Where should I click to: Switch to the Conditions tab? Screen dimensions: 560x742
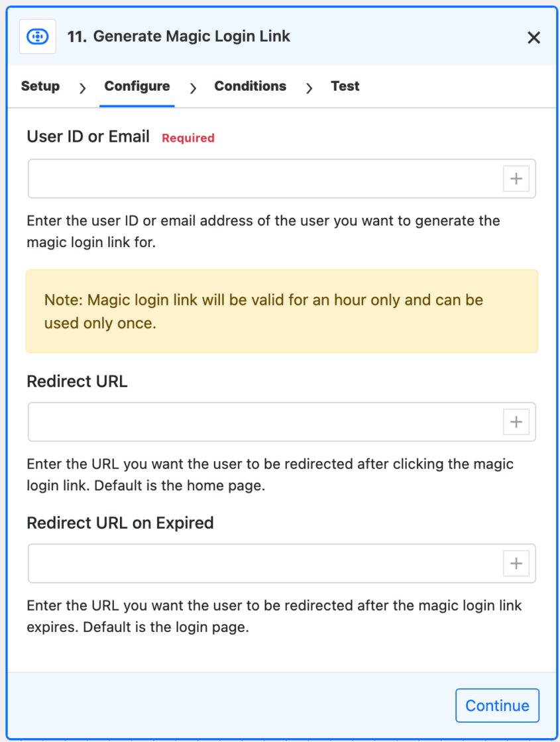[250, 86]
